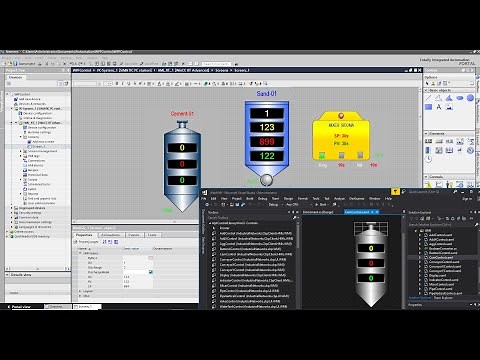Click the '899' red display in Sand 01

click(x=267, y=142)
